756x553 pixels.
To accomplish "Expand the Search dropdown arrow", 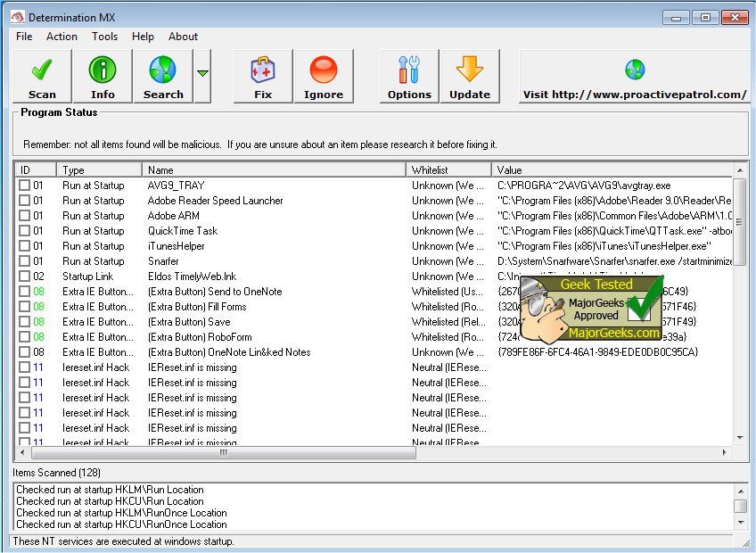I will coord(203,75).
